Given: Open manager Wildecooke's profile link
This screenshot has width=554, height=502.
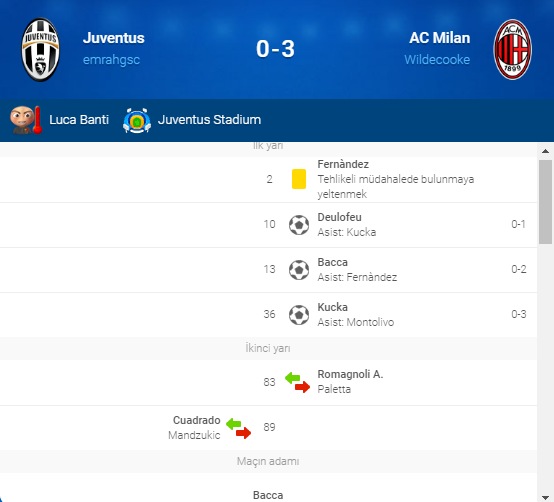Looking at the screenshot, I should tap(437, 60).
